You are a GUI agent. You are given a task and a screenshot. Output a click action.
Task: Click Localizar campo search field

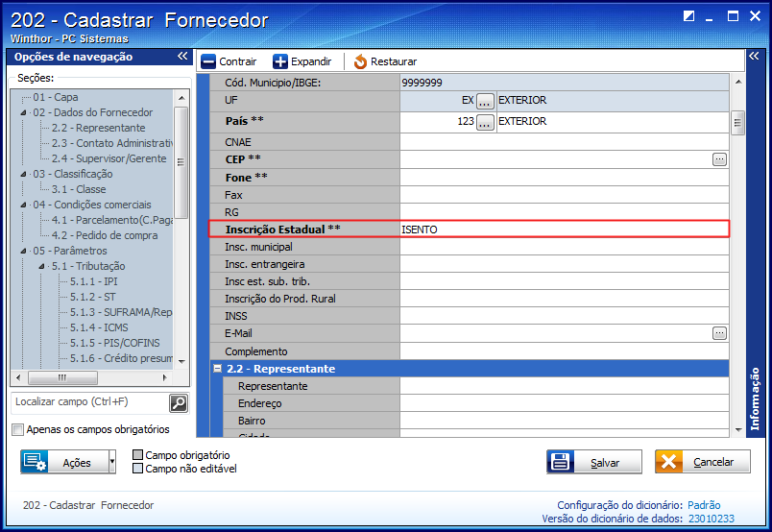click(x=90, y=402)
